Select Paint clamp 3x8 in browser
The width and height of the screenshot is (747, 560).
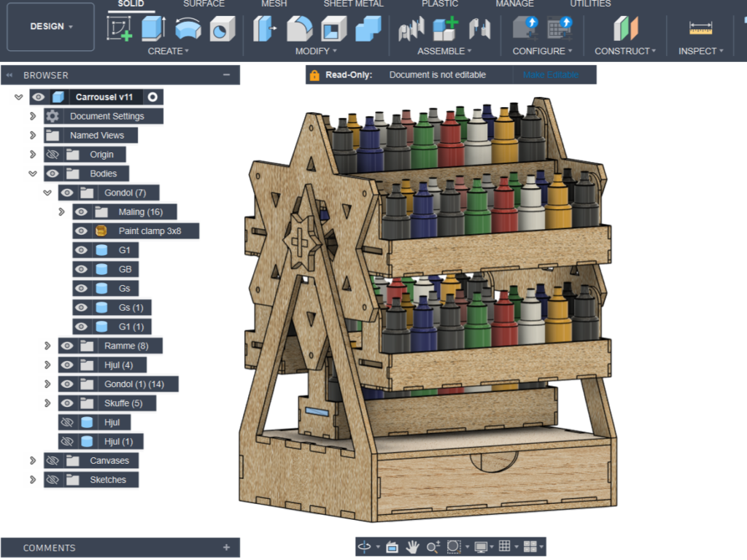coord(150,231)
